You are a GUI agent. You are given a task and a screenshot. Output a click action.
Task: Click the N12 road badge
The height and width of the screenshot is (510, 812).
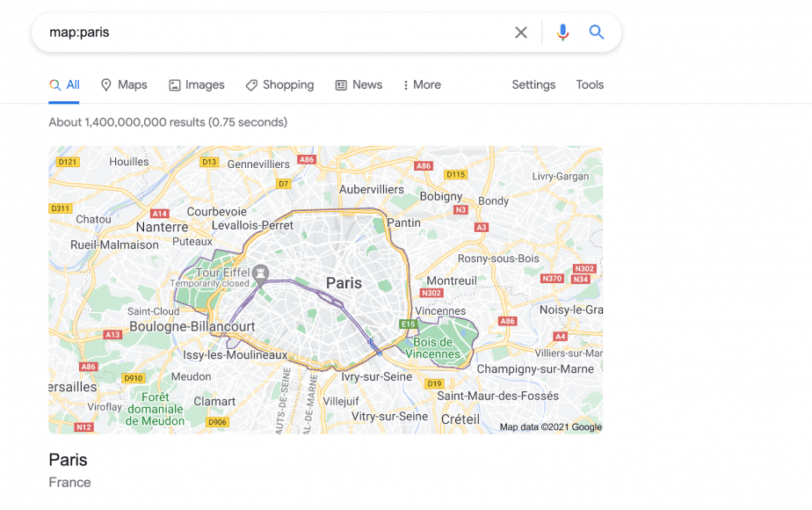click(x=83, y=427)
